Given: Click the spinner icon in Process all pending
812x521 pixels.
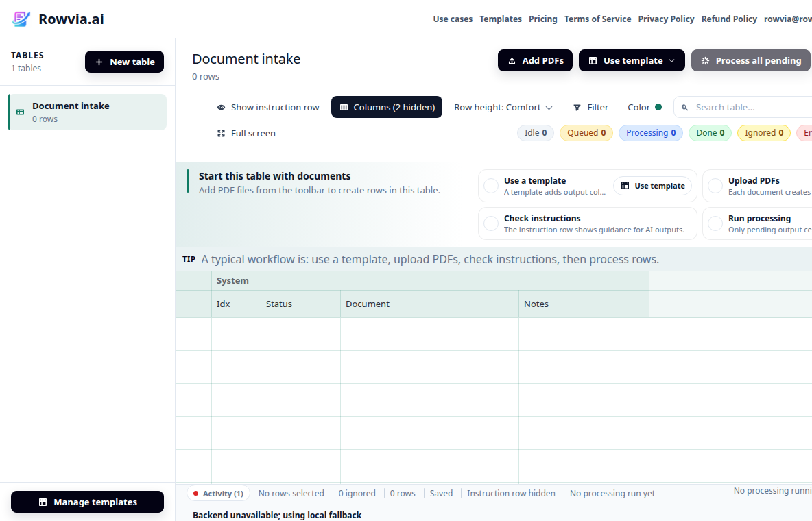Looking at the screenshot, I should pyautogui.click(x=705, y=61).
